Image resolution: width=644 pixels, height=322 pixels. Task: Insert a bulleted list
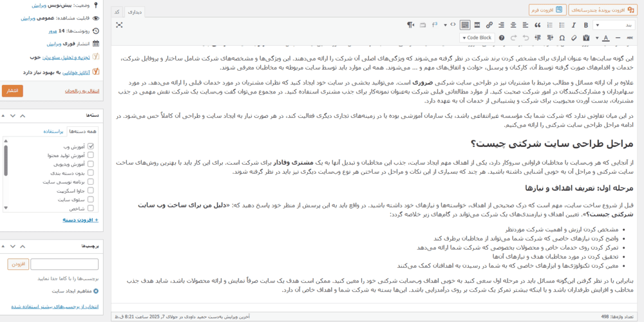[562, 25]
